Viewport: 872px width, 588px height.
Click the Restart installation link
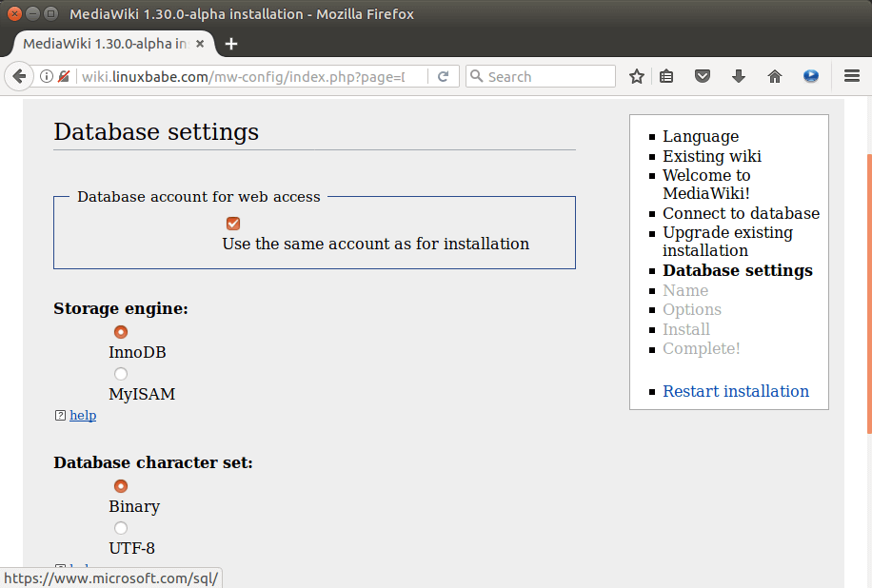[736, 391]
